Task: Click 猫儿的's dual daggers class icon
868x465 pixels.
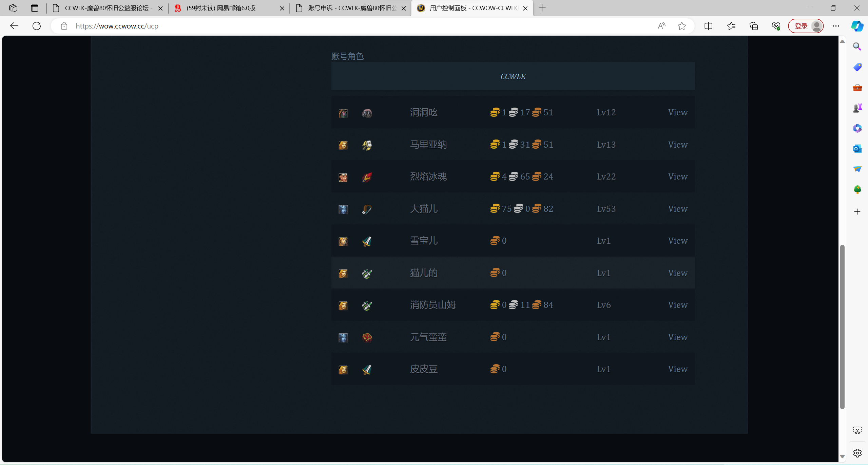Action: (x=367, y=273)
